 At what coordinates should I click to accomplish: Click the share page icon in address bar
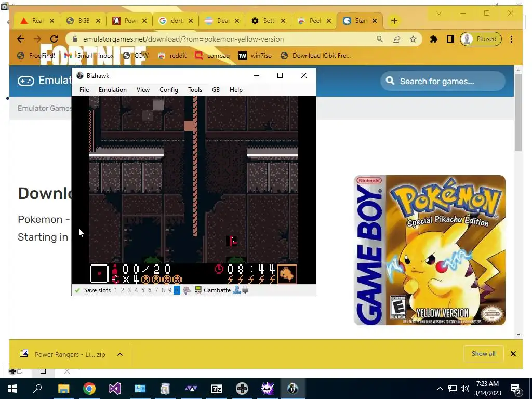(x=396, y=39)
